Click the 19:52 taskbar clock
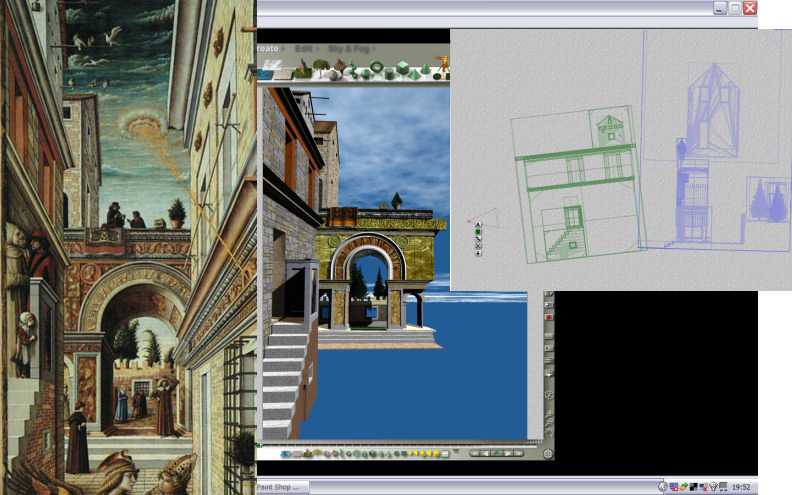The width and height of the screenshot is (792, 495). [x=741, y=487]
